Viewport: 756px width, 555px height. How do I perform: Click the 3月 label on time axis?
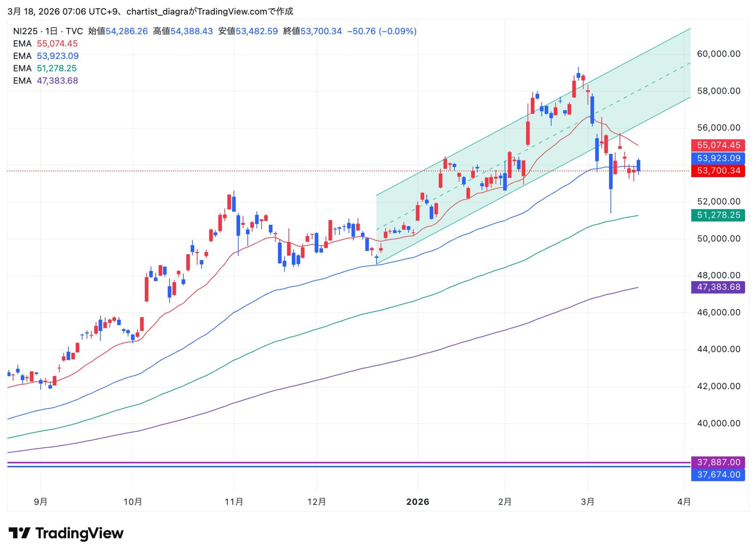[587, 502]
